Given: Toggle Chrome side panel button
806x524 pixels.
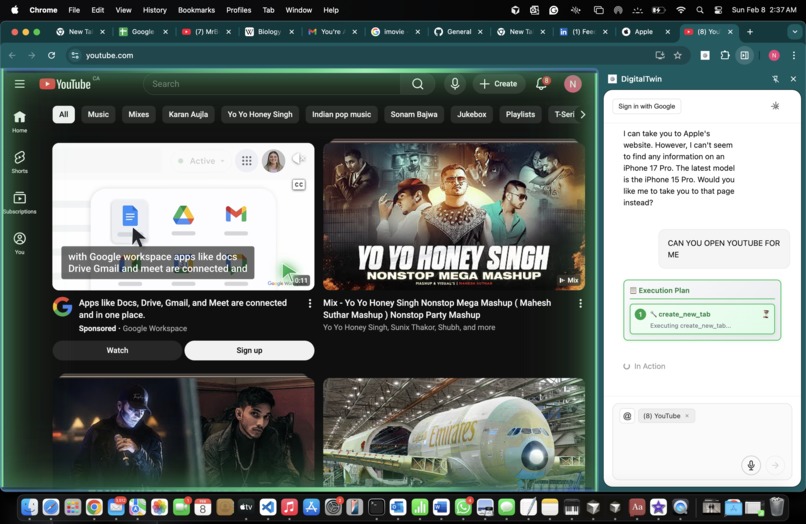Looking at the screenshot, I should [x=744, y=55].
